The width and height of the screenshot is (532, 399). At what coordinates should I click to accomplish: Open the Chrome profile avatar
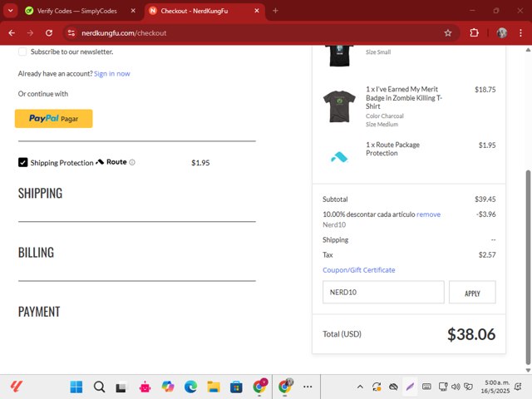(502, 33)
